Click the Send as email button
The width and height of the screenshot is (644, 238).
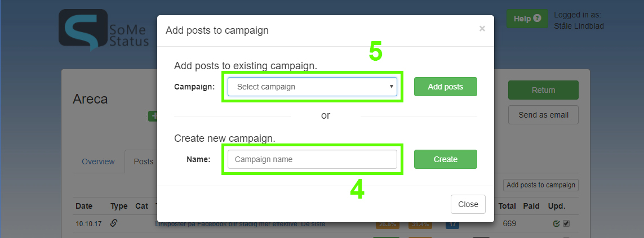(x=543, y=115)
